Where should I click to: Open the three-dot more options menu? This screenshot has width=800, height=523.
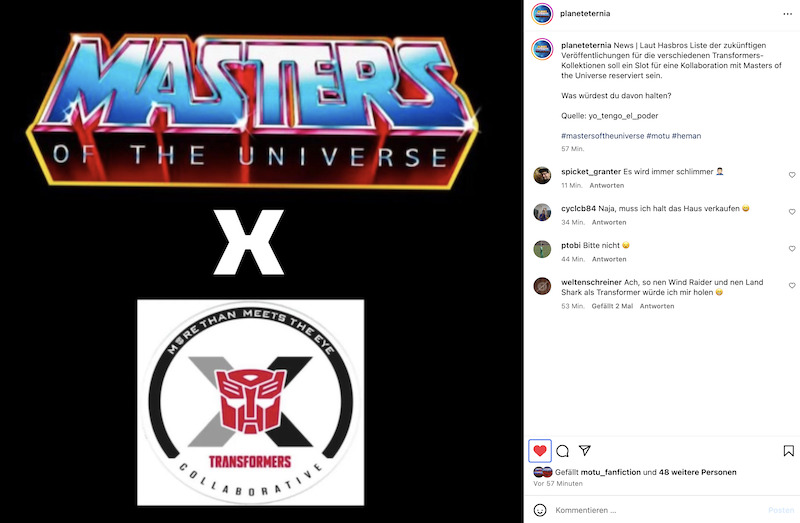pyautogui.click(x=788, y=14)
